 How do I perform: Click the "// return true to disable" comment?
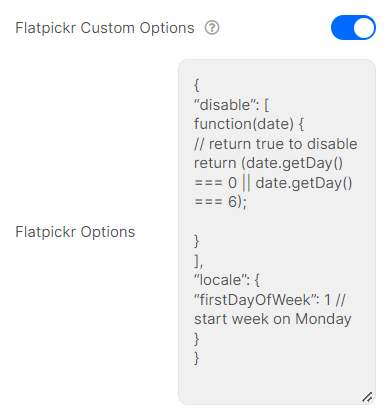click(x=276, y=144)
